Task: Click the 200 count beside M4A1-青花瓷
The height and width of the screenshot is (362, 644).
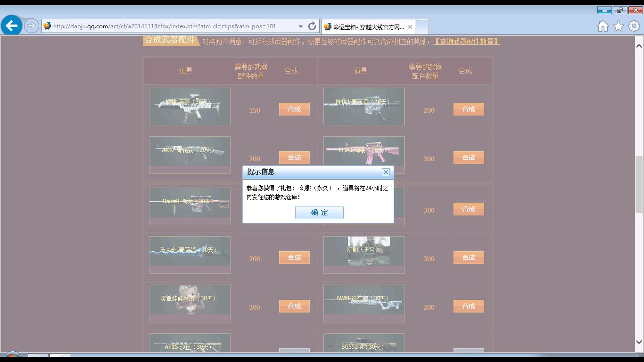Action: point(429,110)
